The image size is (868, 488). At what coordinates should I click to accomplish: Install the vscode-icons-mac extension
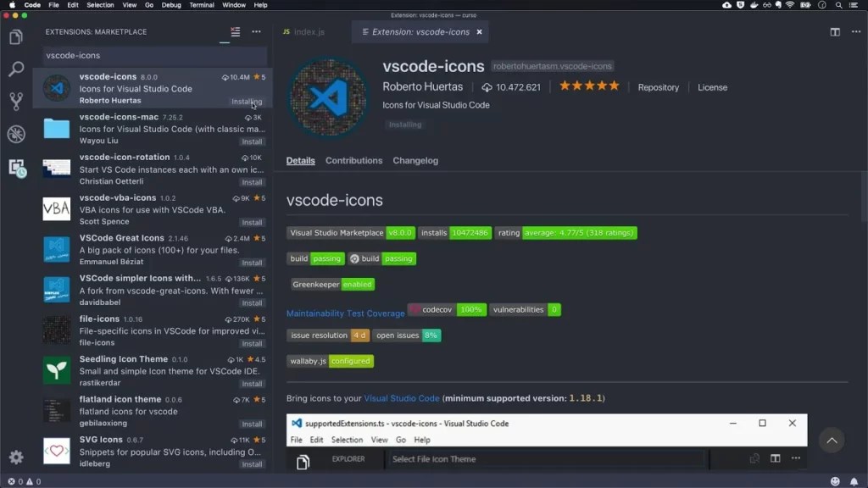(252, 141)
